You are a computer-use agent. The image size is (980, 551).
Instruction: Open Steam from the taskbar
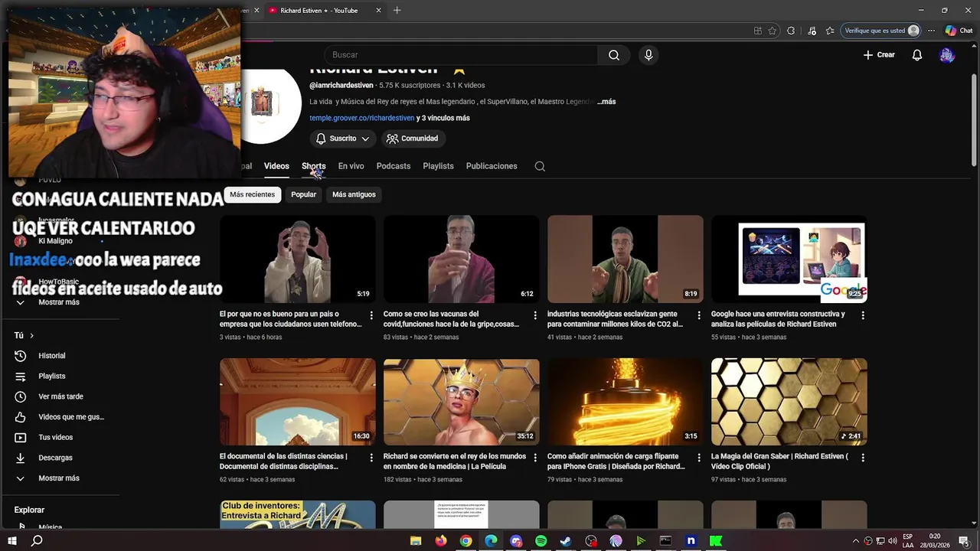566,541
